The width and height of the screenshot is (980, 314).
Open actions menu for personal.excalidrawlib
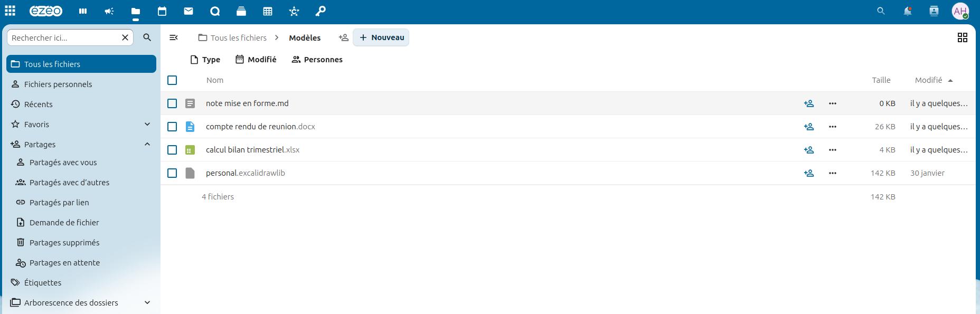833,173
